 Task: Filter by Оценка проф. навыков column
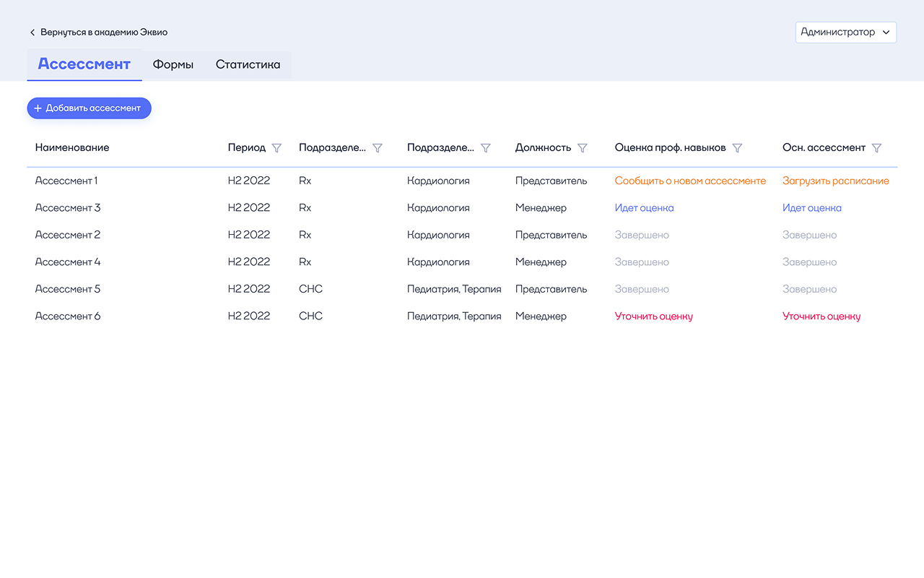pyautogui.click(x=737, y=148)
